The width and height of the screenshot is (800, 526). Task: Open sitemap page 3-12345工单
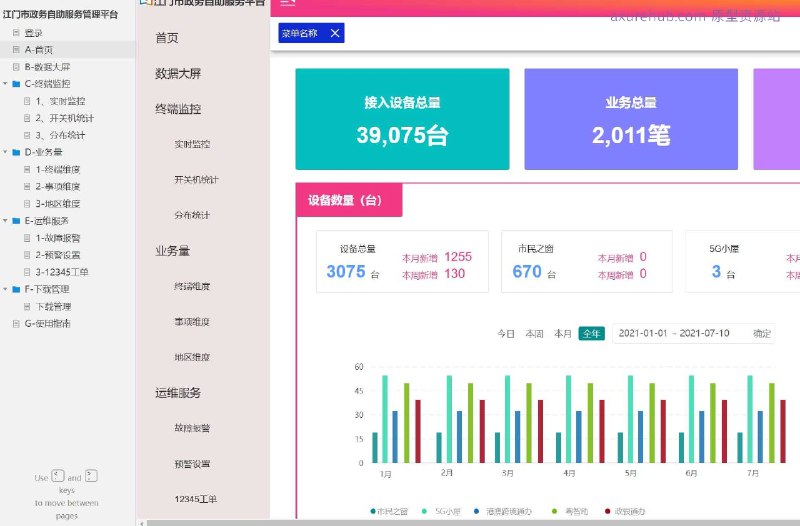pyautogui.click(x=62, y=272)
